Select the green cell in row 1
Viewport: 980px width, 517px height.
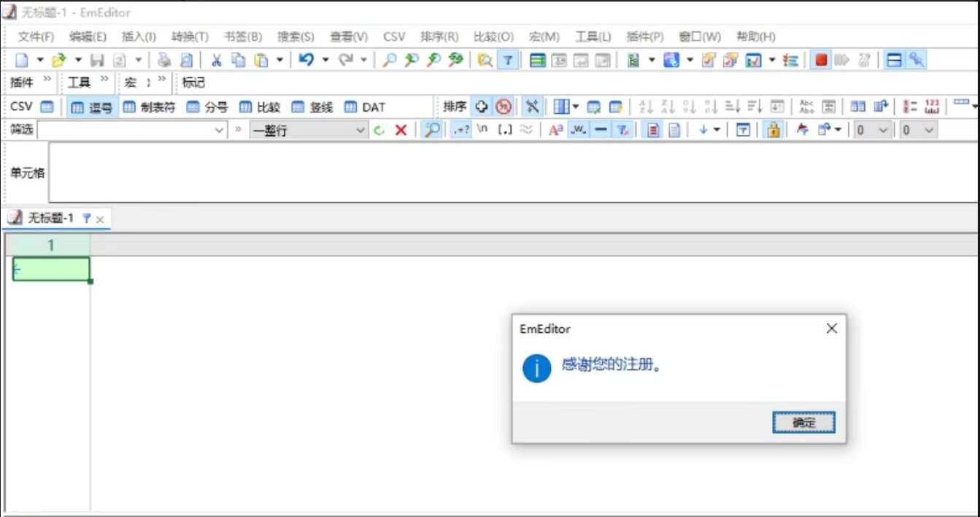(x=51, y=269)
